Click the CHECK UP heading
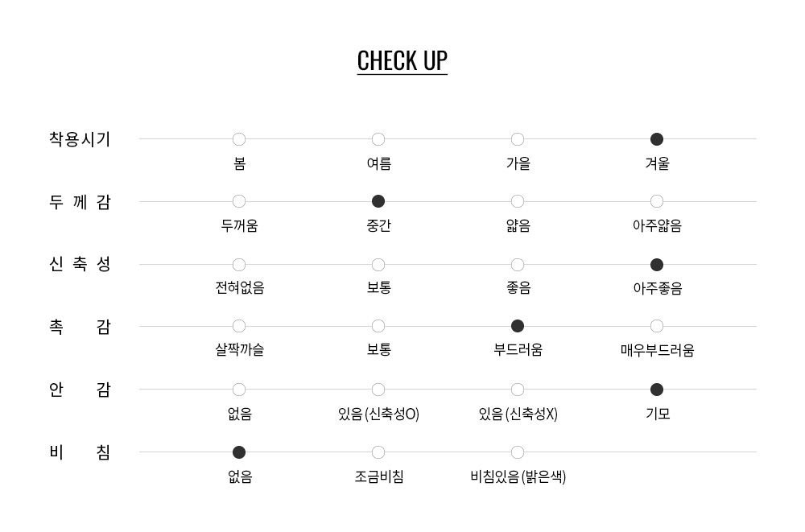Viewport: 805px width, 532px height. [x=402, y=61]
